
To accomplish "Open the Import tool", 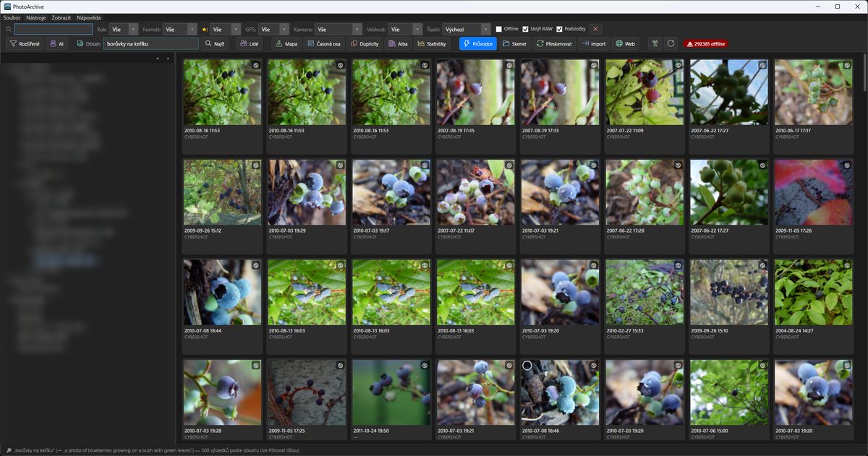I will pos(593,43).
